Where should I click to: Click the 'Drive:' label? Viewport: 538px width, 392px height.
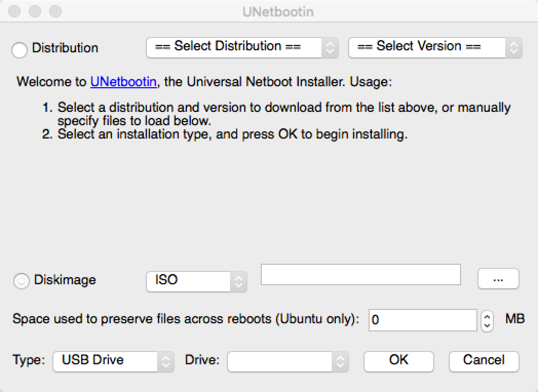pyautogui.click(x=202, y=360)
